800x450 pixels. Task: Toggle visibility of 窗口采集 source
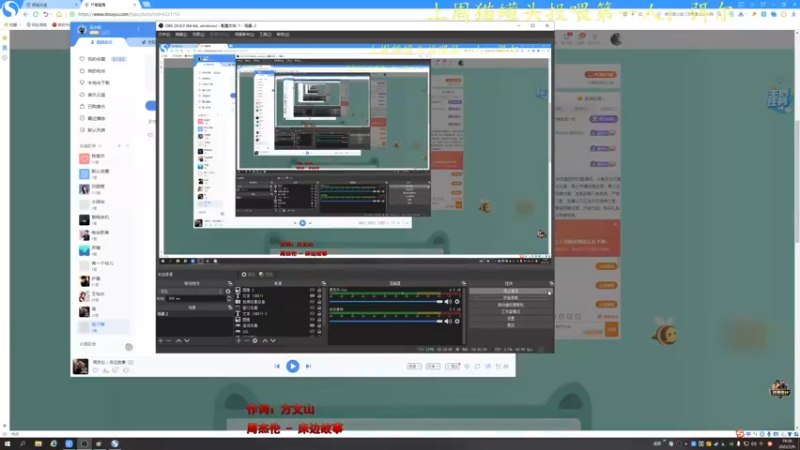pyautogui.click(x=312, y=308)
